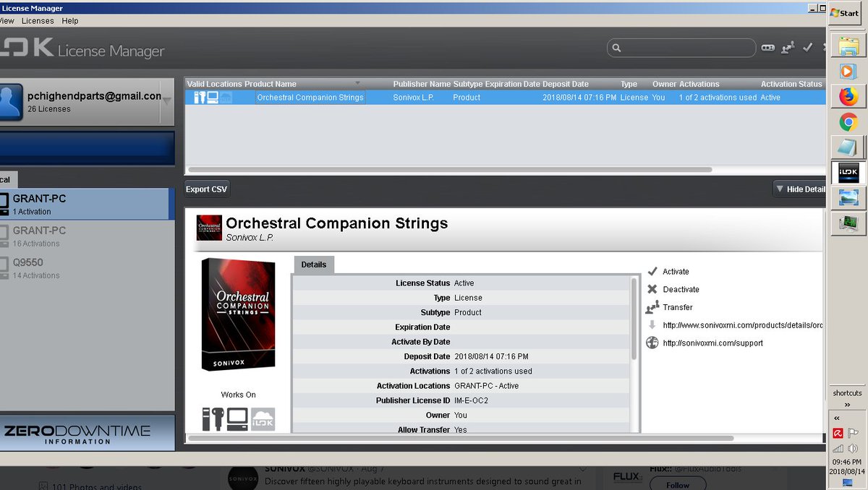The image size is (868, 490).
Task: Click the Publisher License ID value IM-E-OC2
Action: coord(471,400)
